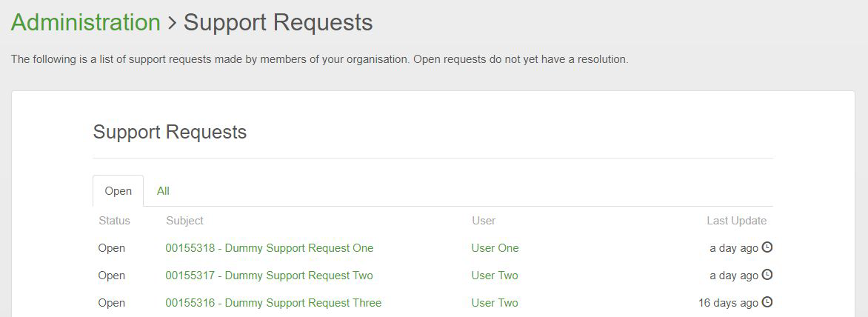Viewport: 868px width, 317px height.
Task: Click the clock icon beside 16 days ago
Action: [x=767, y=302]
